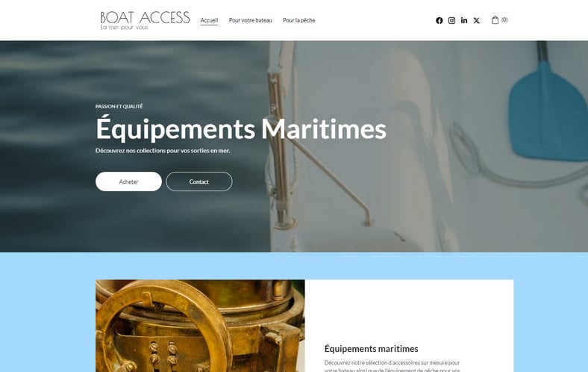Open the X (Twitter) social icon
Screen dimensions: 588x372
476,21
